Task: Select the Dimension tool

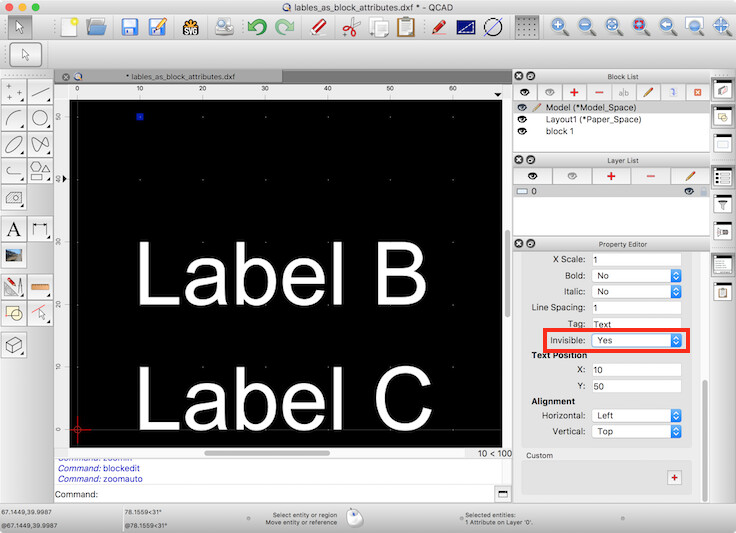Action: tap(40, 229)
